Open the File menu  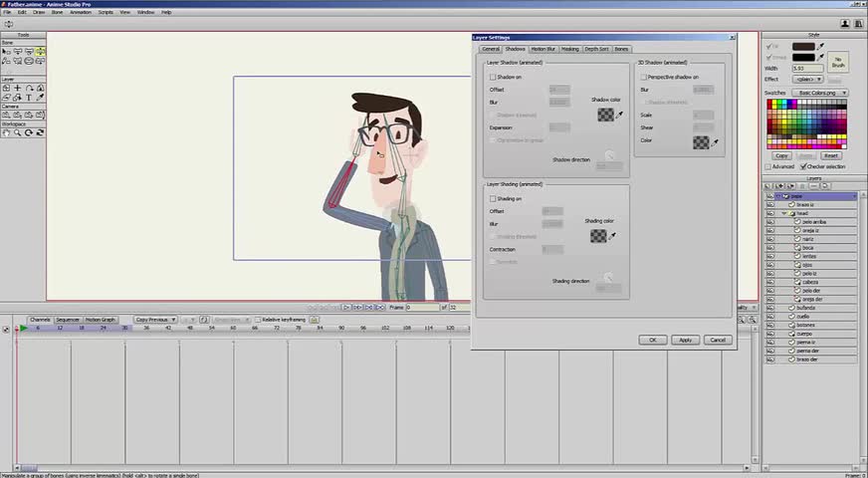(x=7, y=12)
